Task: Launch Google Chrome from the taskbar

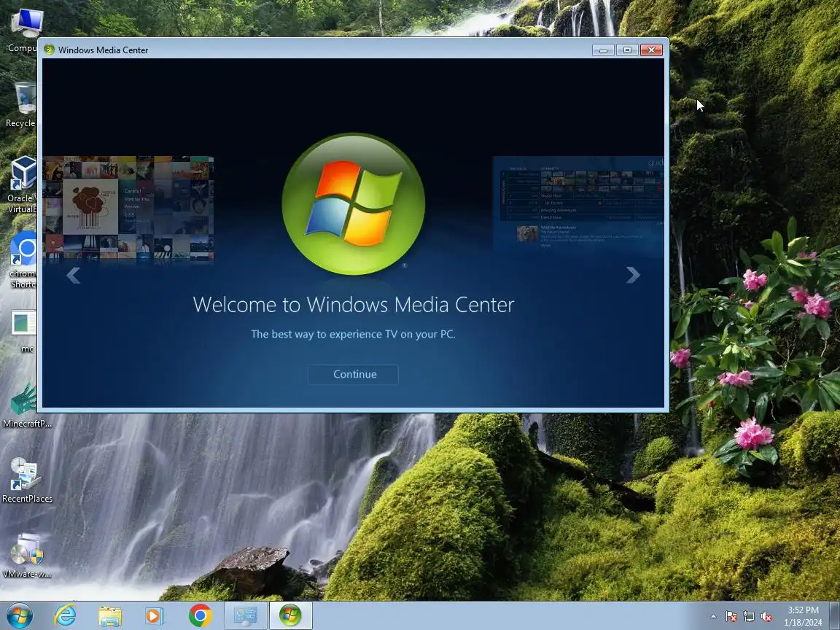Action: click(x=200, y=615)
